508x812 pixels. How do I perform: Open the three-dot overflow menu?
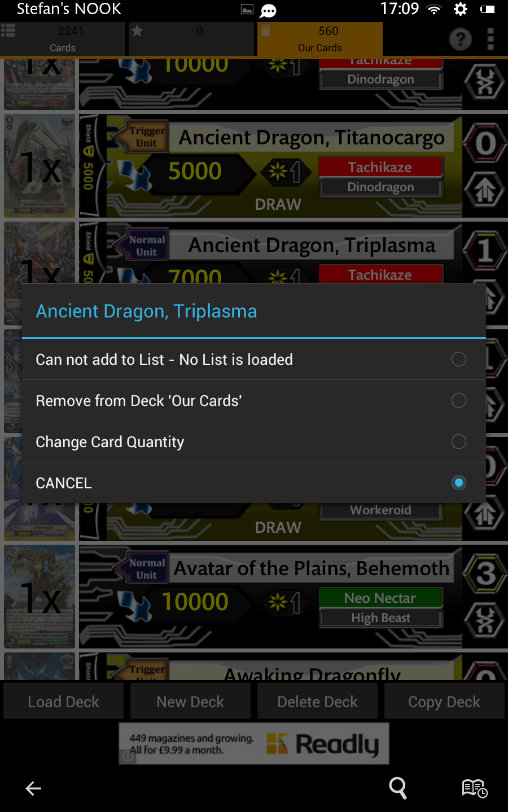tap(491, 39)
